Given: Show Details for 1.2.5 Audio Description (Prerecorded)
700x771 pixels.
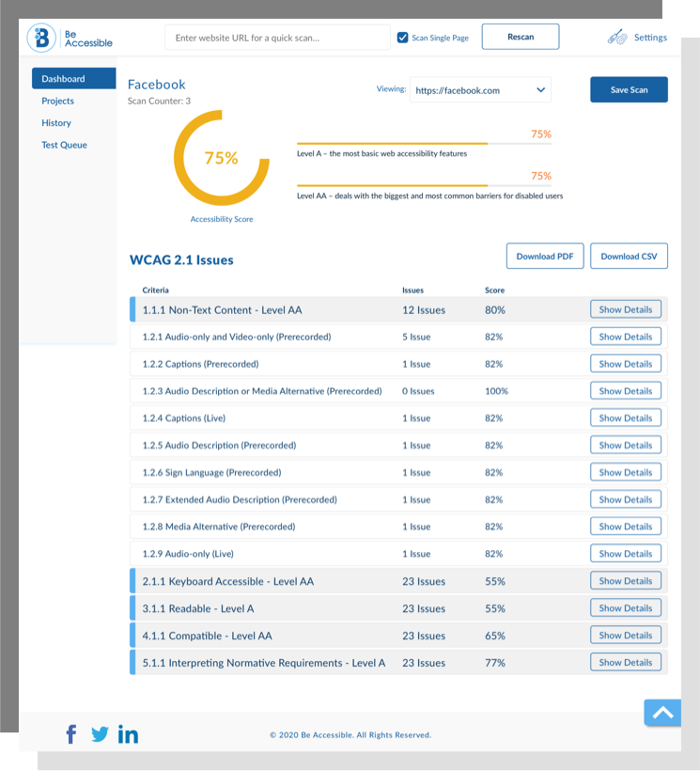Looking at the screenshot, I should (x=626, y=445).
